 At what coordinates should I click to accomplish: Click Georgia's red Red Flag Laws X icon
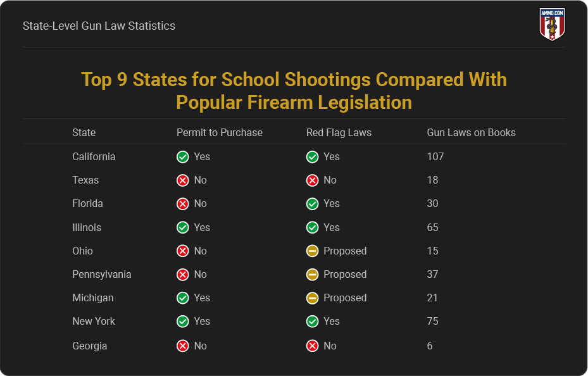coord(313,346)
